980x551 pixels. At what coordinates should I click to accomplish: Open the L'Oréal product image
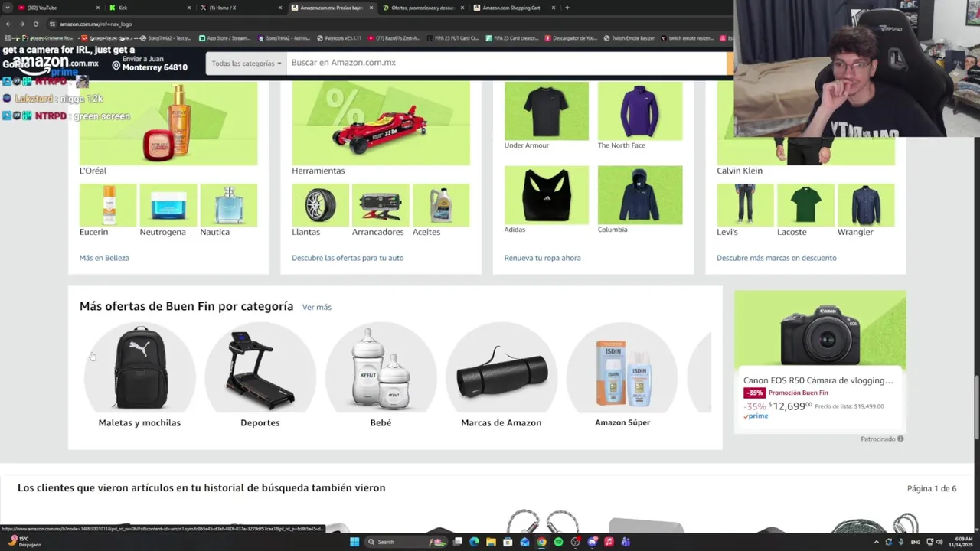[168, 123]
